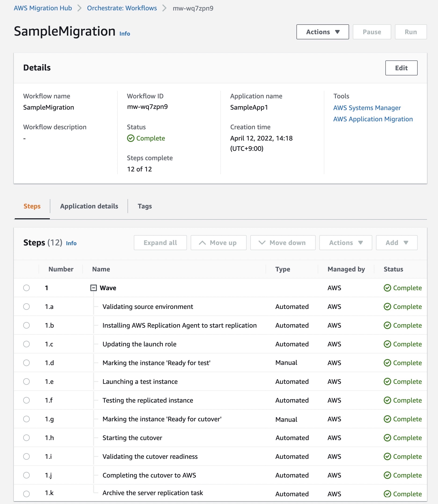Go to Orchestrate: Workflows breadcrumb
The image size is (438, 504).
pos(122,8)
